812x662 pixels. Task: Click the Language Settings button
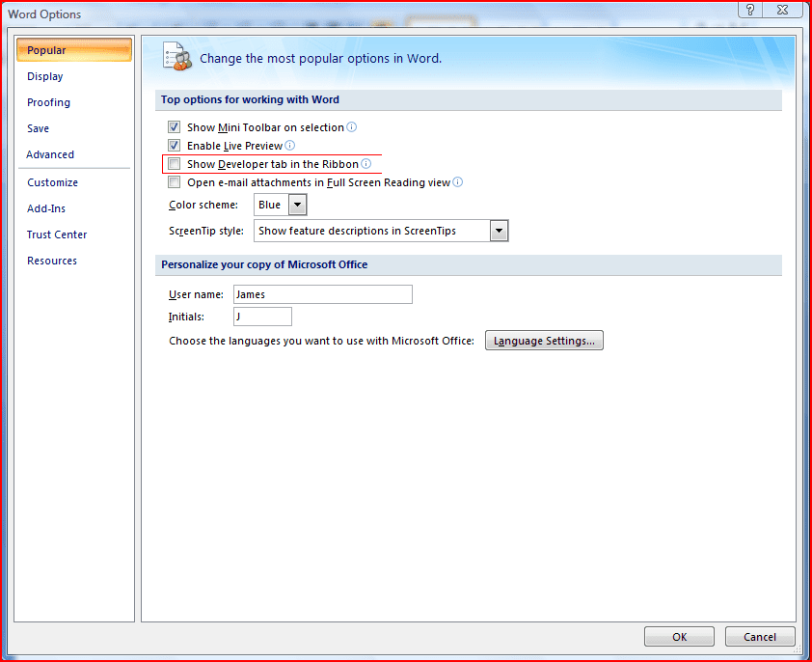544,341
